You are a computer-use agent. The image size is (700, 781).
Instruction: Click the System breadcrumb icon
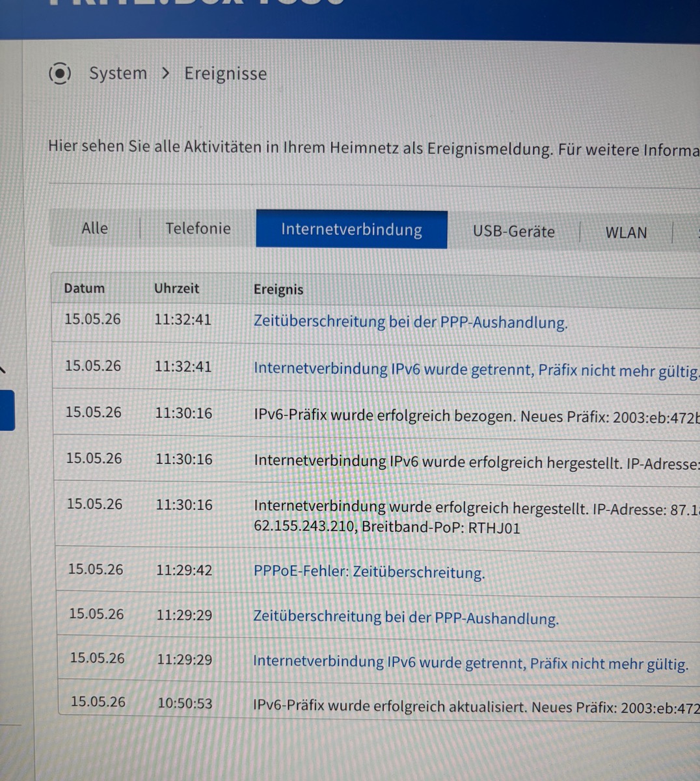[59, 73]
